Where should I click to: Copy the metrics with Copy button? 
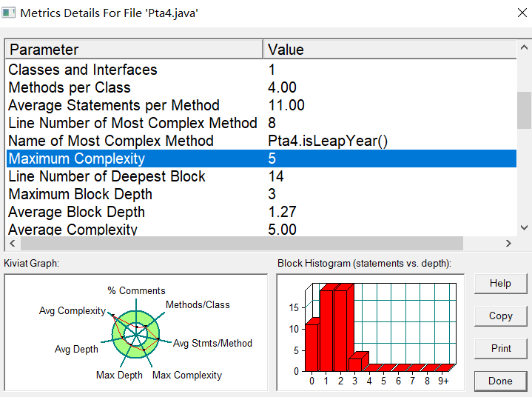click(500, 316)
